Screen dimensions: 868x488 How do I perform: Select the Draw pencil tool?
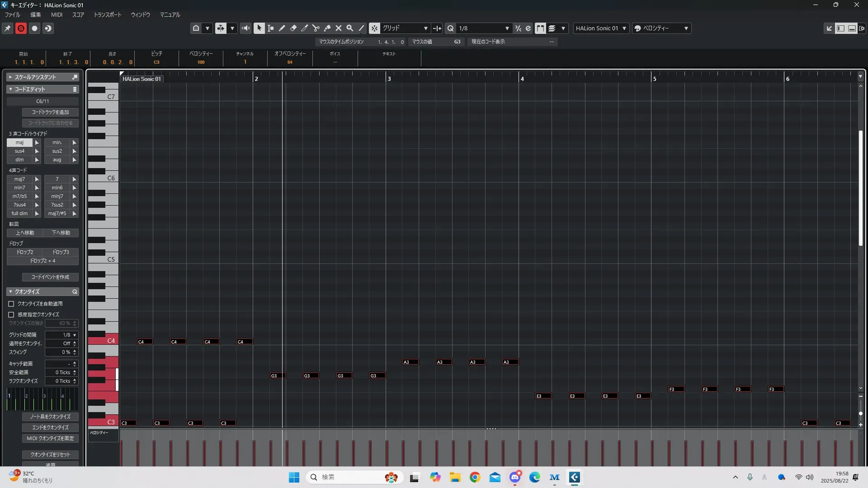click(x=282, y=28)
